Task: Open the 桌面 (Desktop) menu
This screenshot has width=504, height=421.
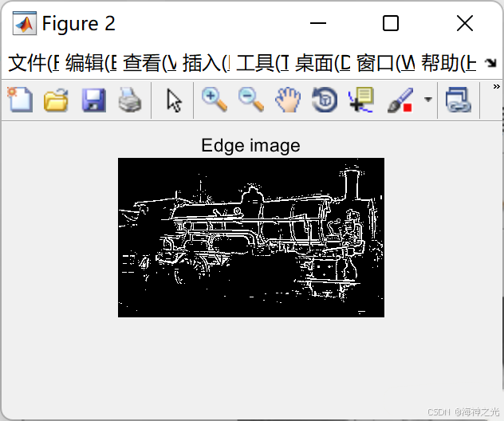Action: pos(323,63)
